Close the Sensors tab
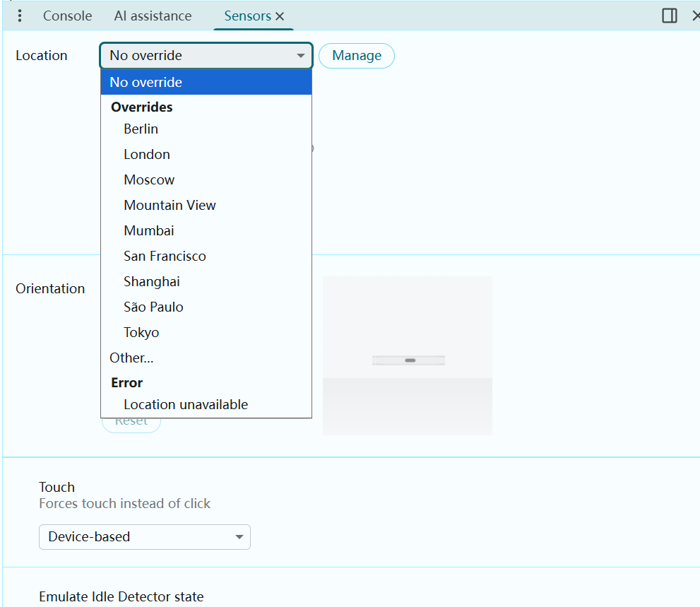 pos(280,16)
